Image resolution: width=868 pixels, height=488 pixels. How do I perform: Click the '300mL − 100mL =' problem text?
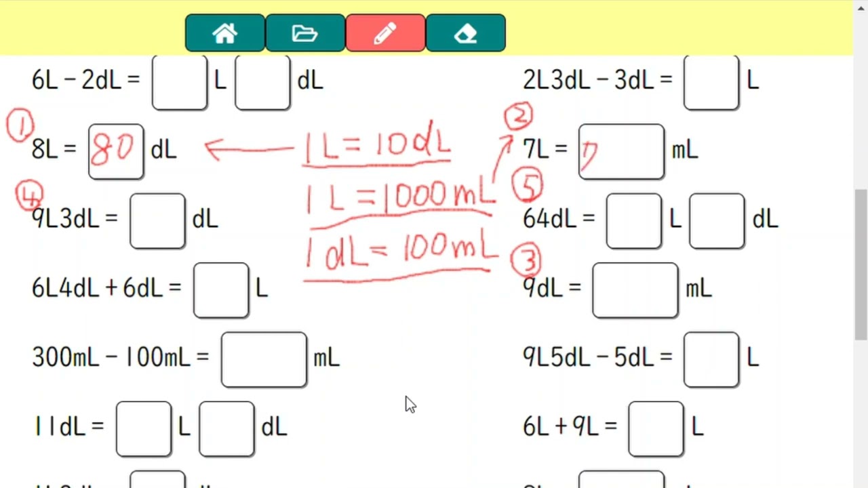coord(121,358)
